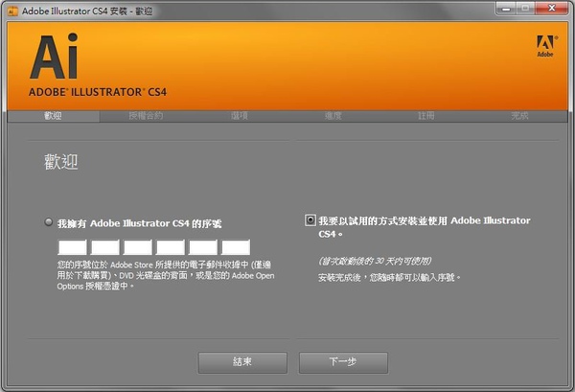
Task: Click the 歡迎 heading text
Action: [x=61, y=162]
